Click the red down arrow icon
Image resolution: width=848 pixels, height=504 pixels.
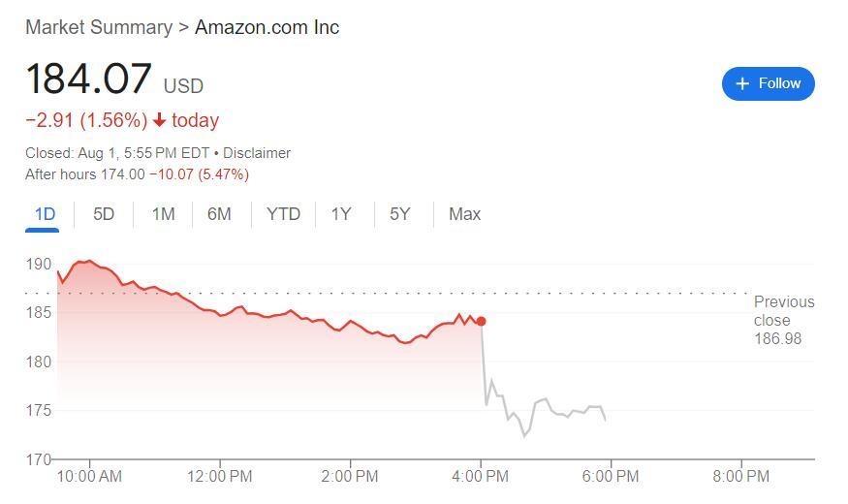click(x=160, y=120)
